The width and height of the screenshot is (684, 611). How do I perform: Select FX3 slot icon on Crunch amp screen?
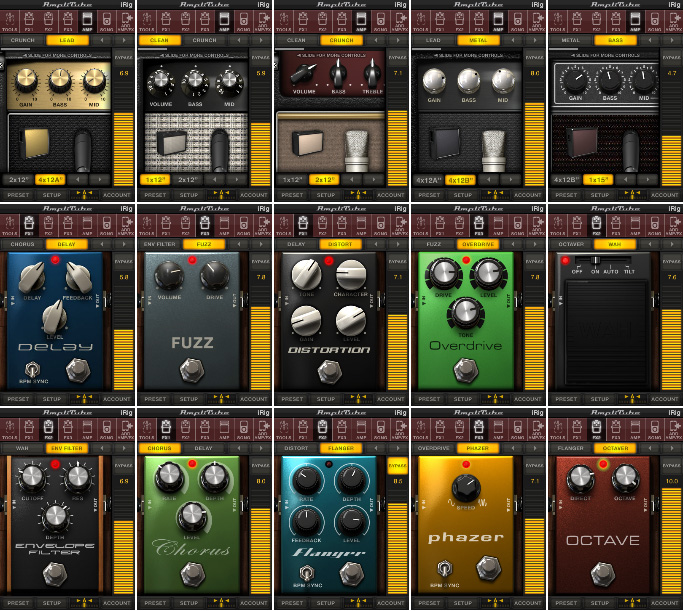[341, 21]
